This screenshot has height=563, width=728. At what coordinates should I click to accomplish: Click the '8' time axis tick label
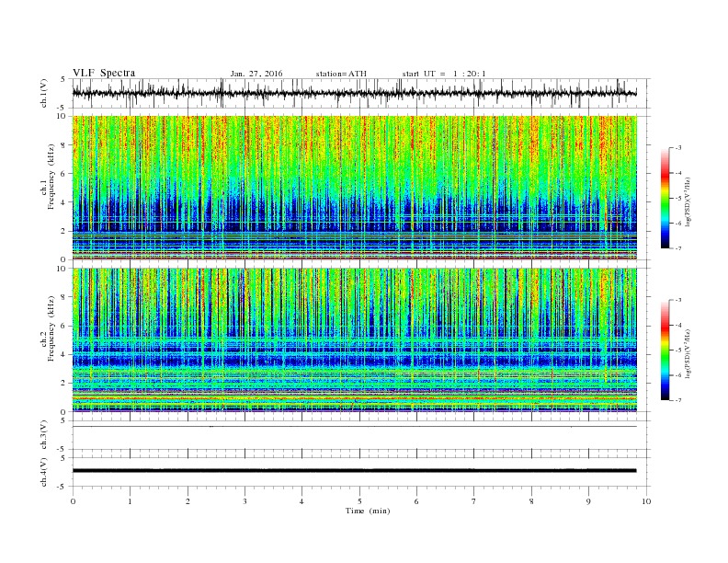531,501
